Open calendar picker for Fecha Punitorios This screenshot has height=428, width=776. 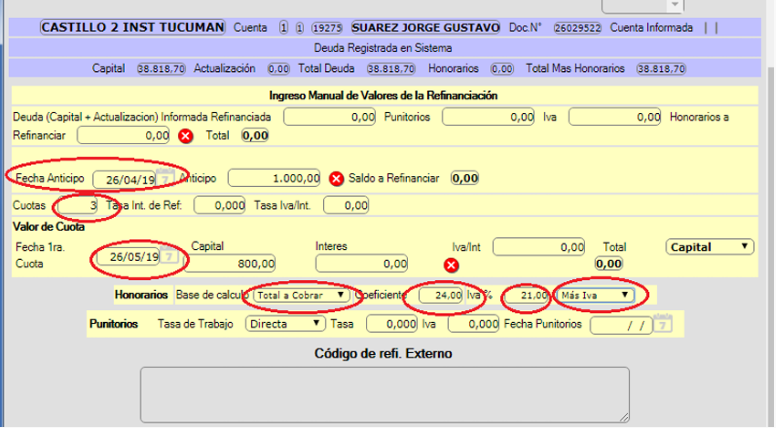pos(661,323)
